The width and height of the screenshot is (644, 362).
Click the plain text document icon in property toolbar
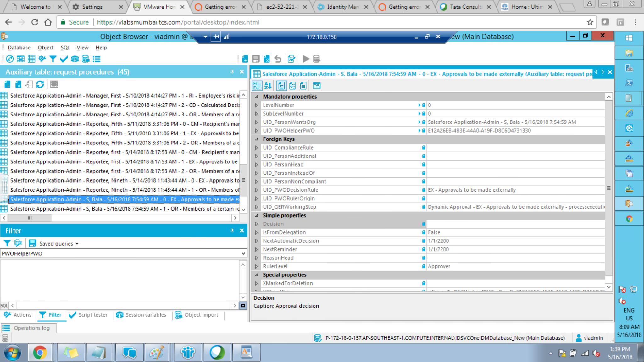303,86
